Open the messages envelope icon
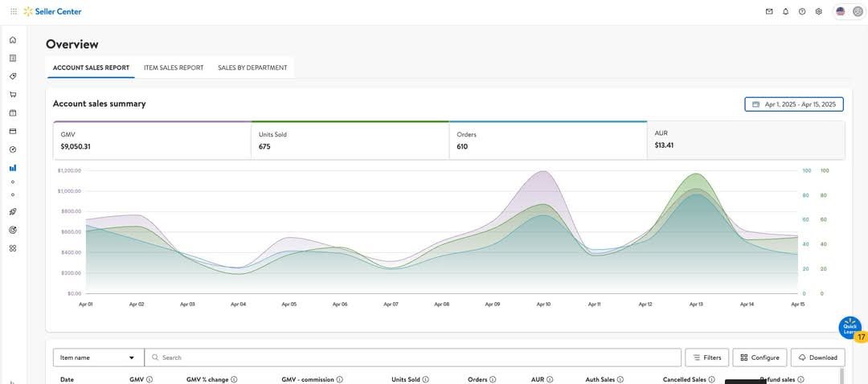Viewport: 868px width, 384px height. coord(769,11)
